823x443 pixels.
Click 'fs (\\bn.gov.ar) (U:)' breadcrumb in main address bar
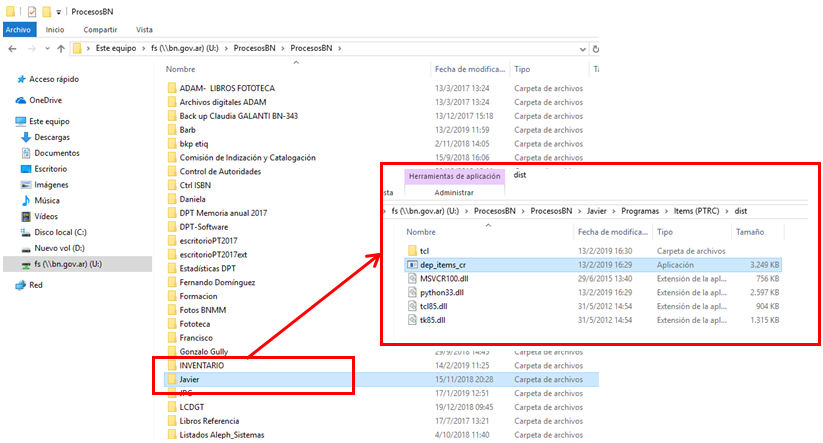point(185,48)
